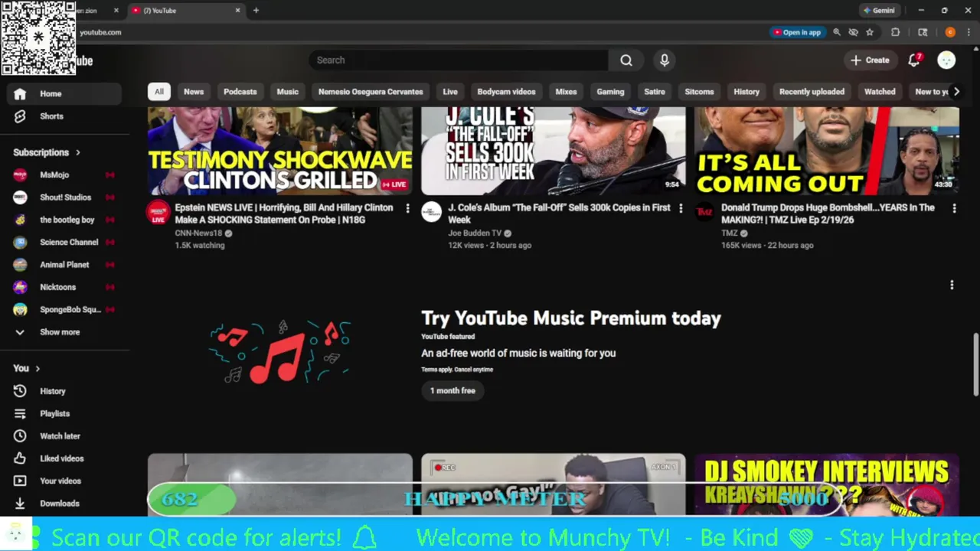Select the Watched filter chip
This screenshot has height=551, width=980.
(x=880, y=92)
